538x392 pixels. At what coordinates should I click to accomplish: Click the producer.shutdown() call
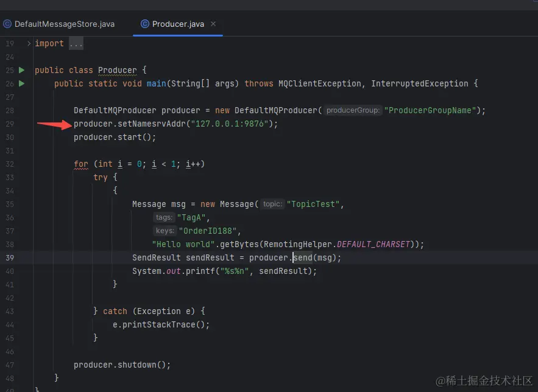click(x=122, y=365)
